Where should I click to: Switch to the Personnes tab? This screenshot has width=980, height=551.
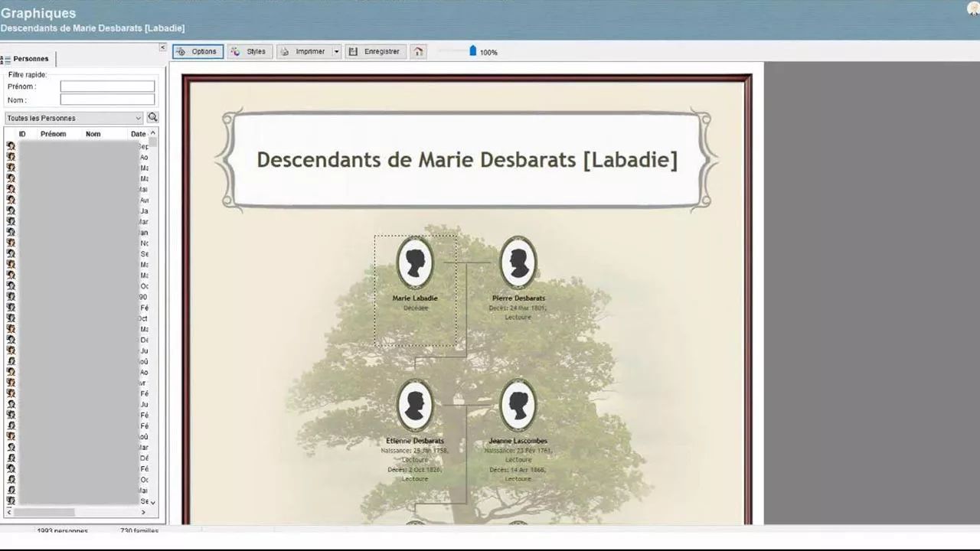click(x=32, y=58)
